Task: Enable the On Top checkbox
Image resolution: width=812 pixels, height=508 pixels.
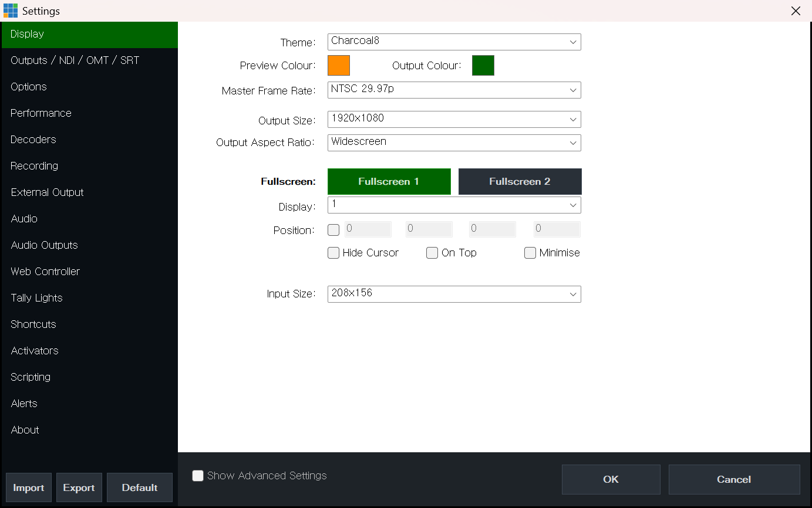Action: pos(432,253)
